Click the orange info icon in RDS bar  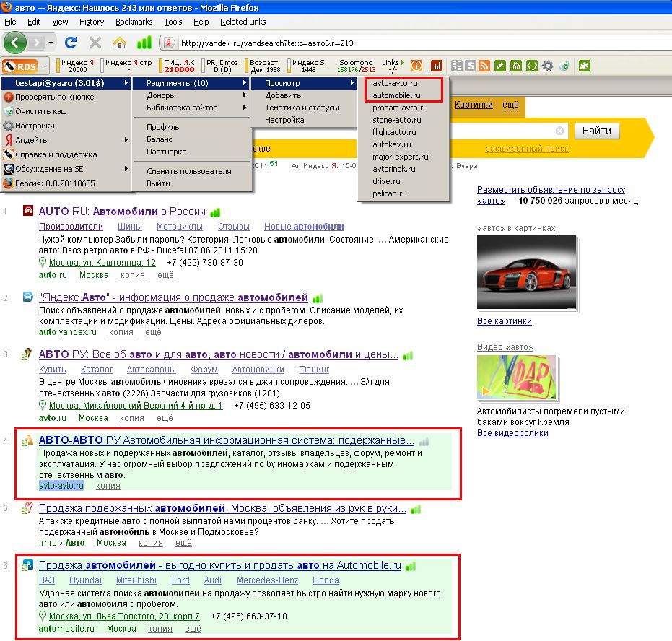coord(416,66)
